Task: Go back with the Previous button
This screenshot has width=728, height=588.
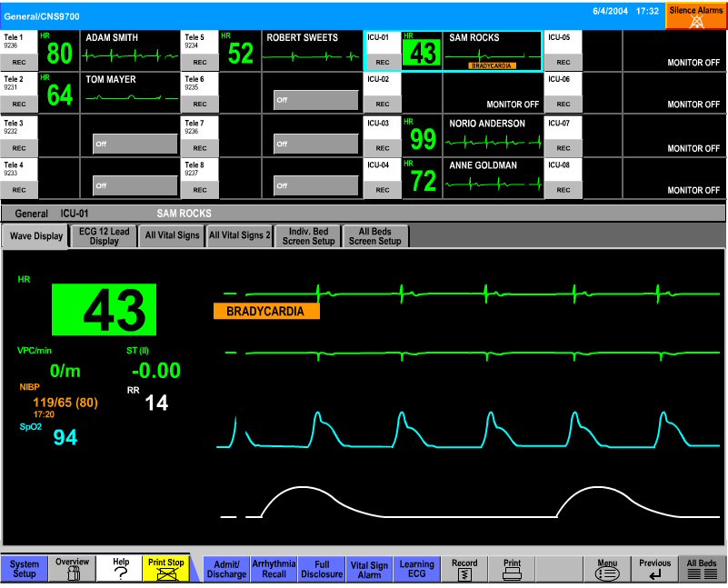Action: 654,569
